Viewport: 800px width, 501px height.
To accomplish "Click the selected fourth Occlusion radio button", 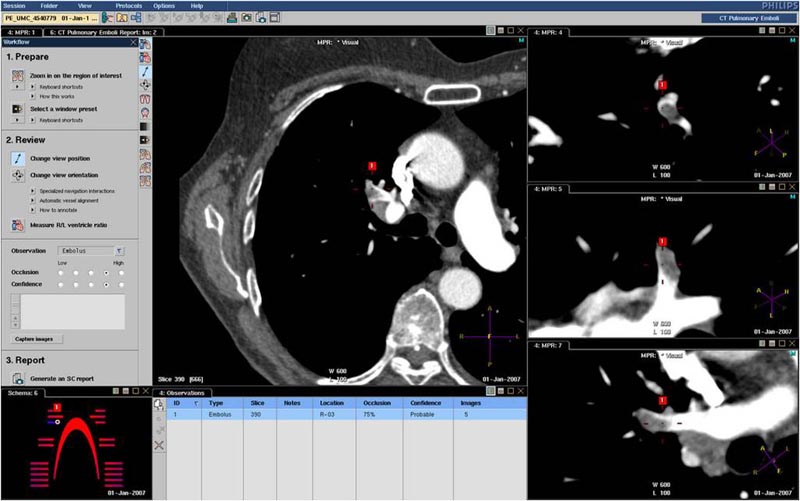I will [106, 273].
